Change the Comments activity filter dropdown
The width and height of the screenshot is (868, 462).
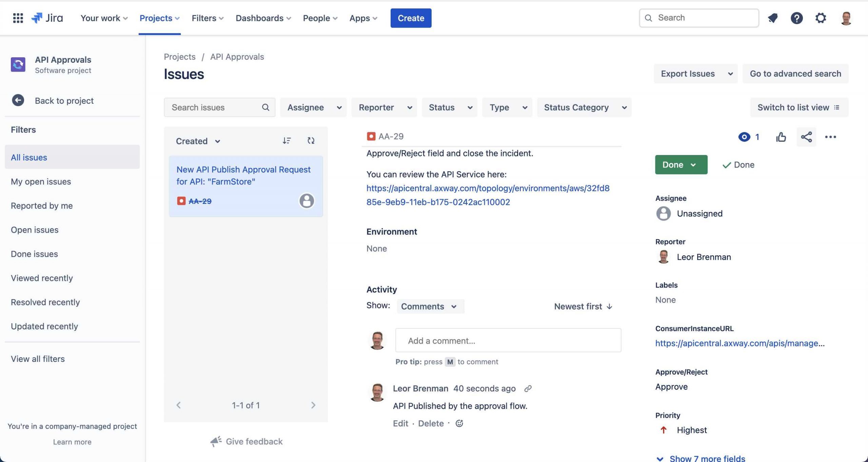(430, 306)
